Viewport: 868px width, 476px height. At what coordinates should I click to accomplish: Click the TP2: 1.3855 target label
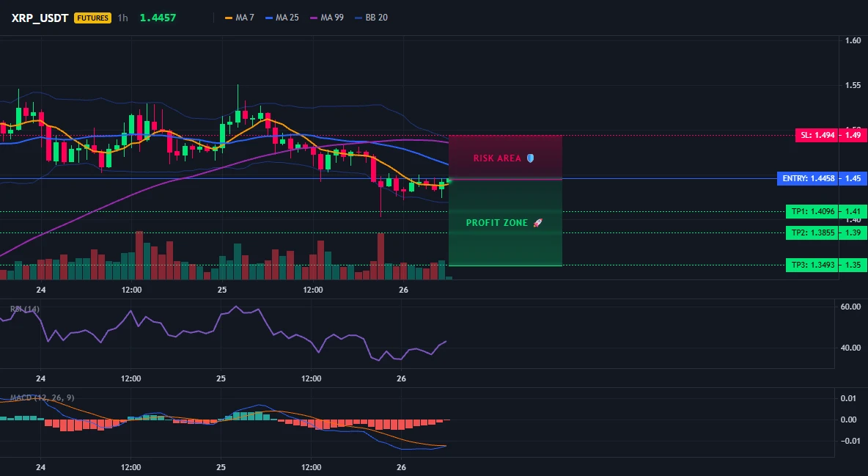point(812,232)
